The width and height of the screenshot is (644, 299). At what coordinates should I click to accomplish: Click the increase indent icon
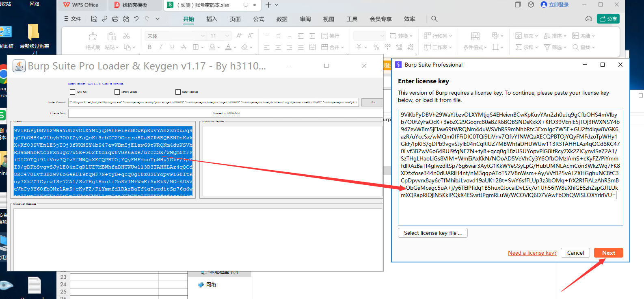312,36
